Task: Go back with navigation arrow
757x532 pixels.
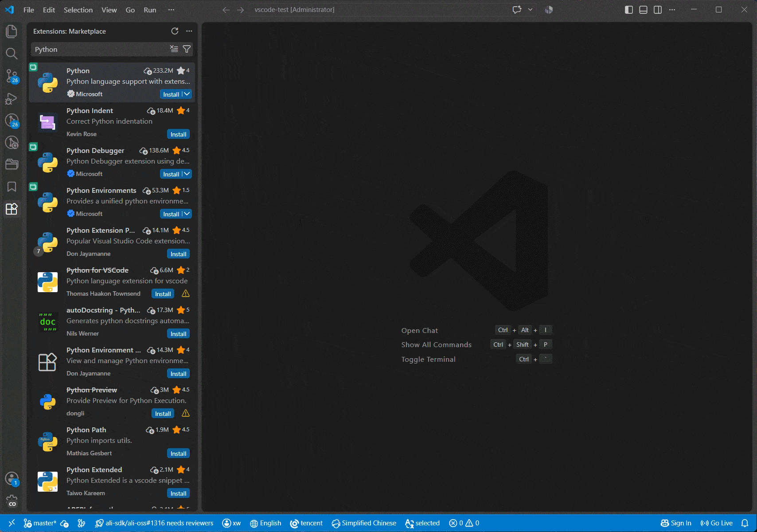Action: 226,10
